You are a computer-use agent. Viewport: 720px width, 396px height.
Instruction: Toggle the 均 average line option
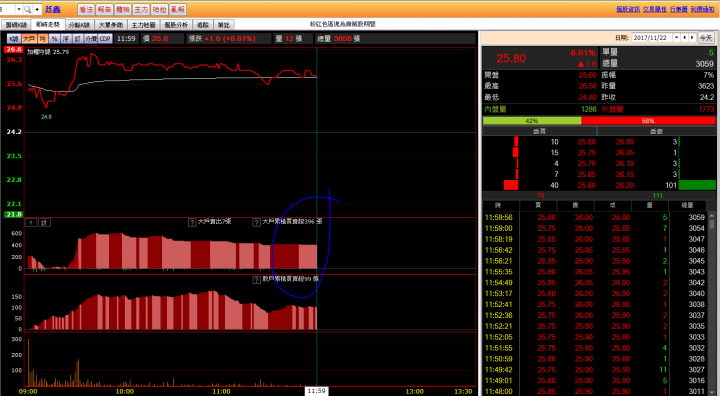[43, 39]
